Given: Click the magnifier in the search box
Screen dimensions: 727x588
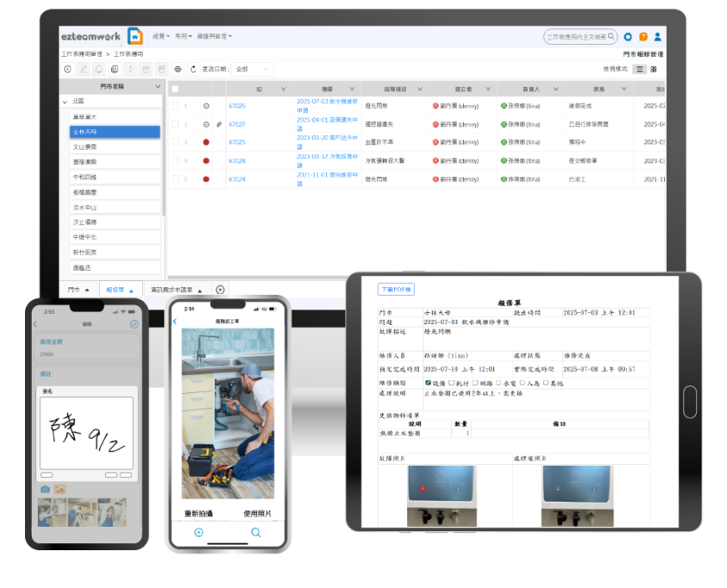Looking at the screenshot, I should (x=611, y=36).
